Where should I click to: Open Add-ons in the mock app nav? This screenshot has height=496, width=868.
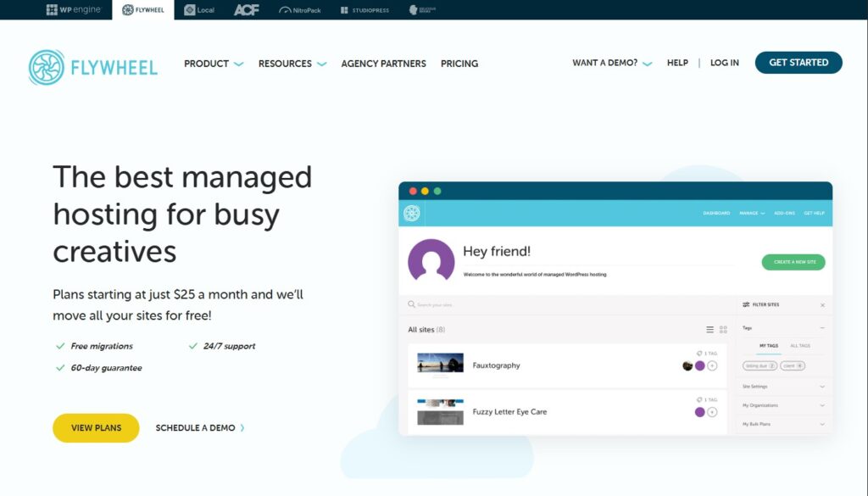[784, 213]
